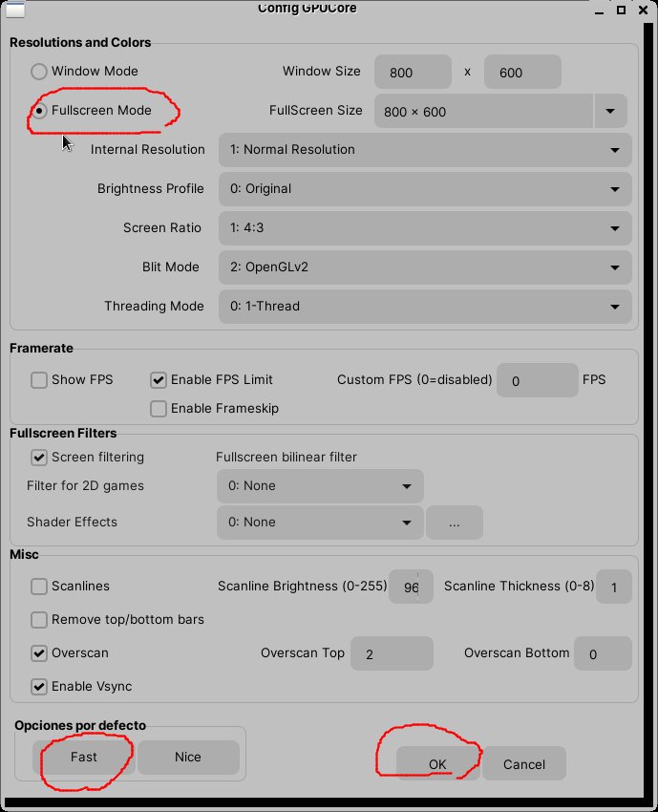This screenshot has width=658, height=812.
Task: Click the Scanline Brightness field
Action: tap(411, 587)
